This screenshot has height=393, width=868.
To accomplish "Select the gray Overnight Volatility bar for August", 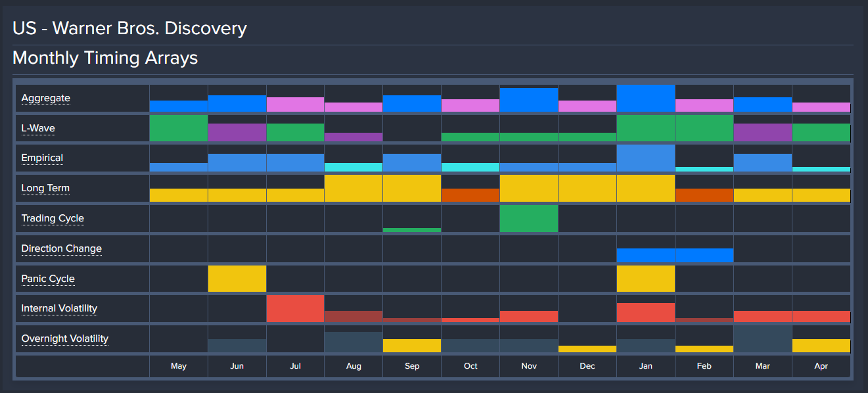I will point(354,342).
